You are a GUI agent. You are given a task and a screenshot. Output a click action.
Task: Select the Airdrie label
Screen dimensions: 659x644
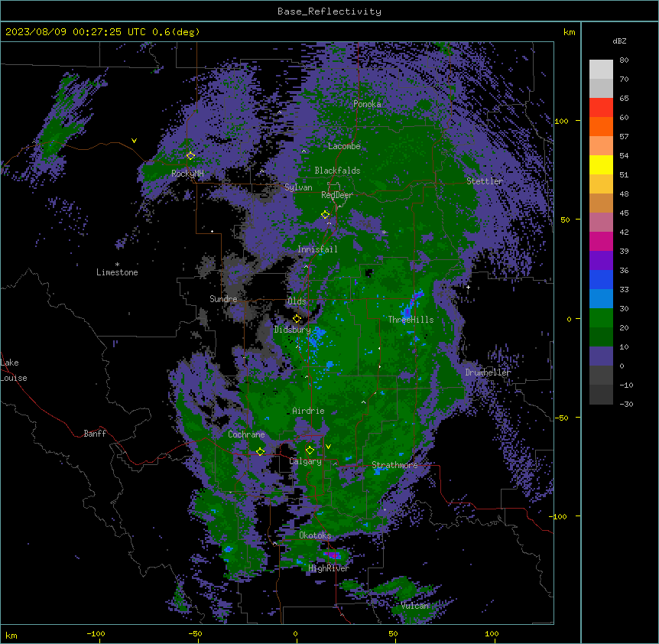click(309, 411)
